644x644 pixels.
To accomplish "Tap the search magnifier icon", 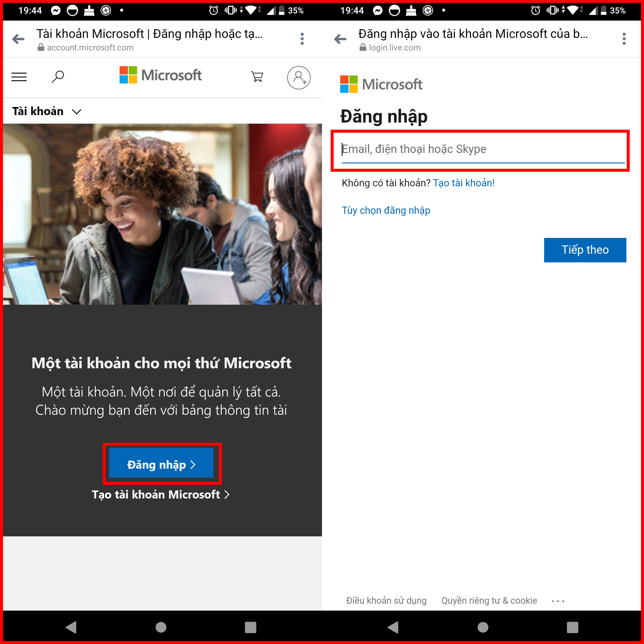I will [58, 77].
